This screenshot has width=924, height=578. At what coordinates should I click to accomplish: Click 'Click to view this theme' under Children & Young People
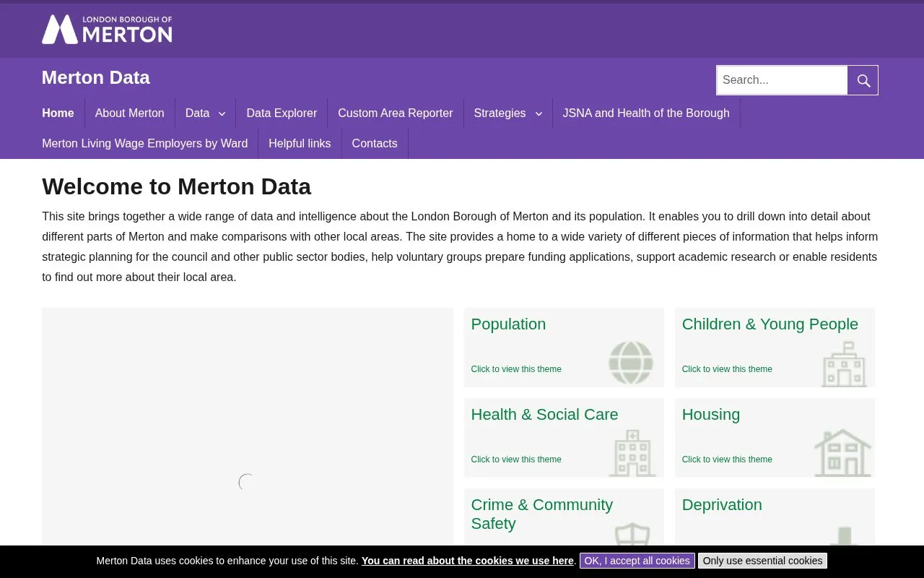[727, 369]
